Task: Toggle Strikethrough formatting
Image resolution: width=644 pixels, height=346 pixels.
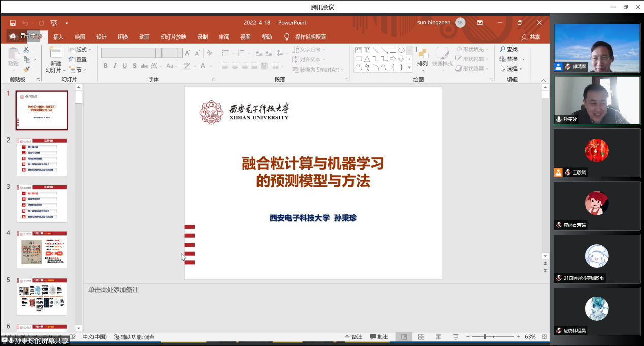Action: pyautogui.click(x=144, y=66)
